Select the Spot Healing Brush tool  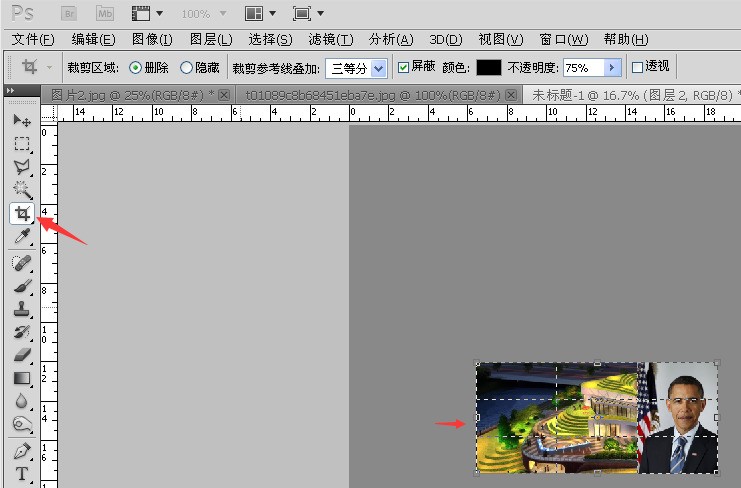(x=22, y=263)
